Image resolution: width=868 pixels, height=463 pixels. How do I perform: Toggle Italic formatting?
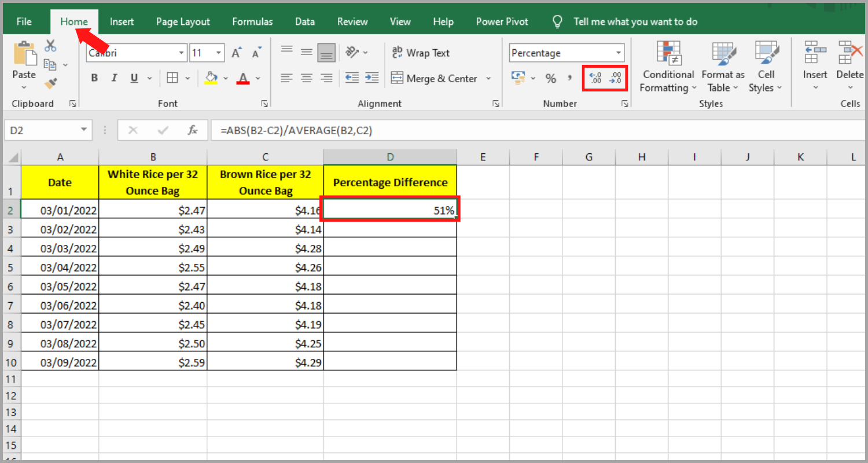[x=114, y=78]
